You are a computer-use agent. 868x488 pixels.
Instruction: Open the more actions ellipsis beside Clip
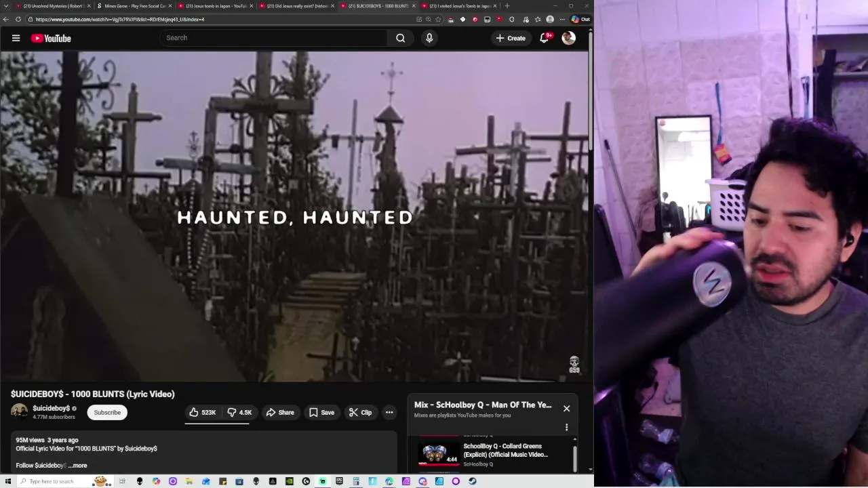pyautogui.click(x=389, y=412)
